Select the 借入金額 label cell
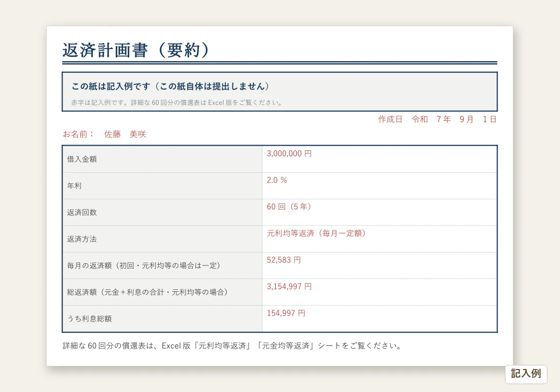The height and width of the screenshot is (392, 560). [162, 159]
